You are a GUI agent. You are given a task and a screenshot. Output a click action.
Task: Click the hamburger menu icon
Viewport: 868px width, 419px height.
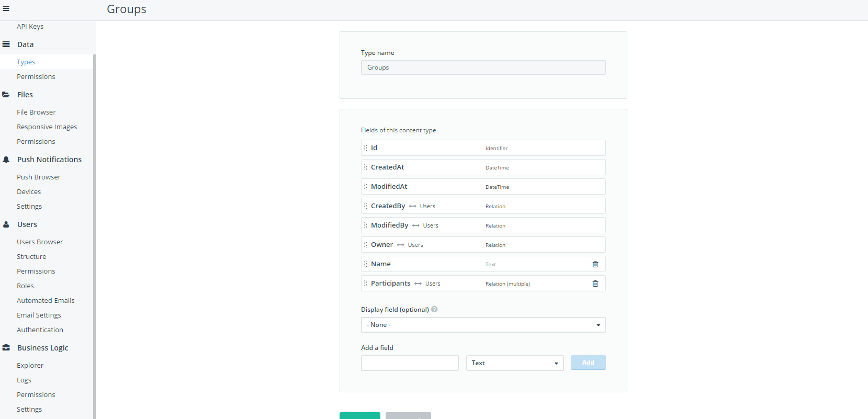pyautogui.click(x=6, y=8)
